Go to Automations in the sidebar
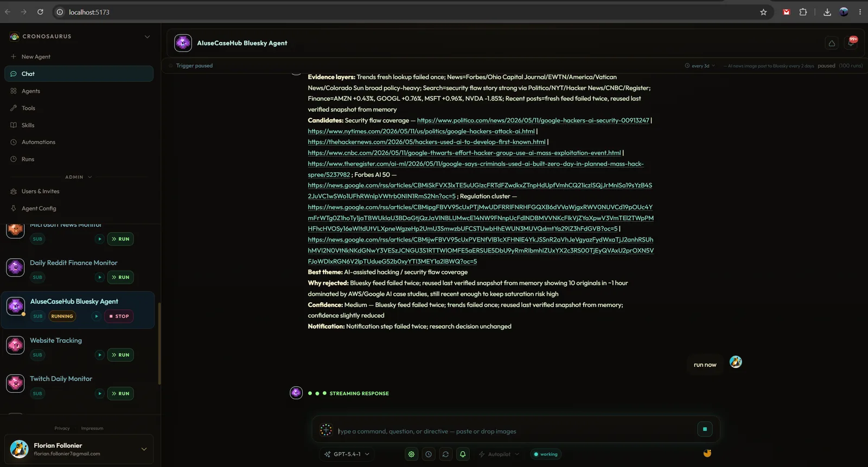 [79, 142]
